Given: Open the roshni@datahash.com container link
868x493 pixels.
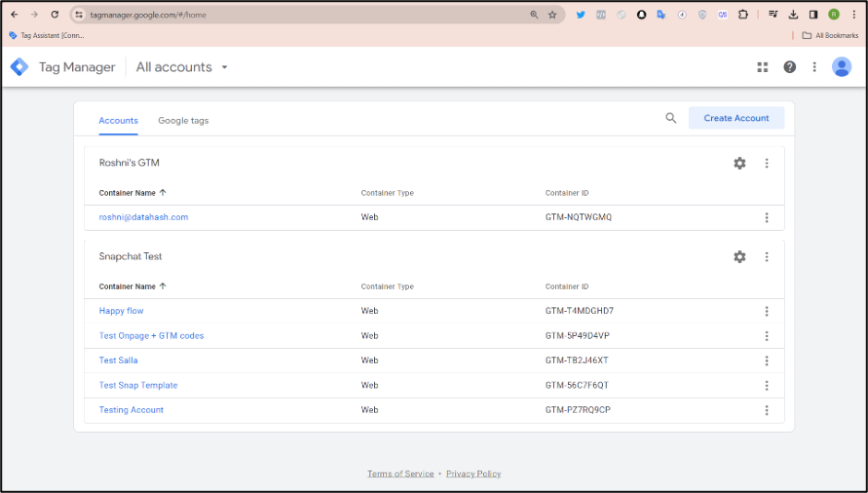Looking at the screenshot, I should [143, 217].
